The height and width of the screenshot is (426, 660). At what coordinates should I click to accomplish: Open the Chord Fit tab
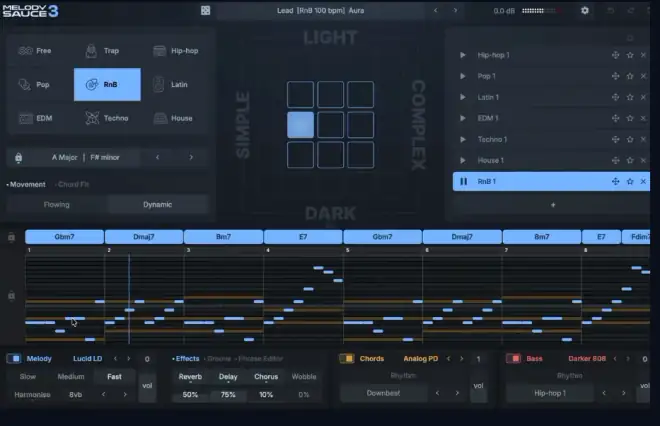click(x=72, y=184)
